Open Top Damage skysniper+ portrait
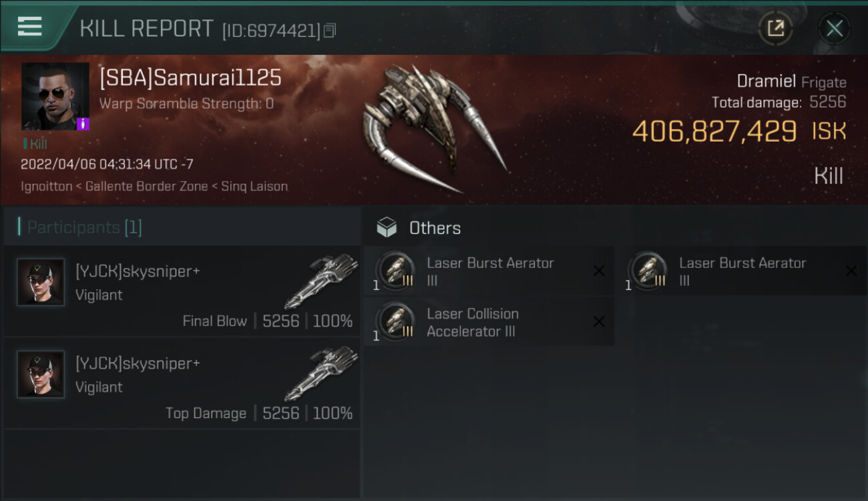 coord(41,375)
